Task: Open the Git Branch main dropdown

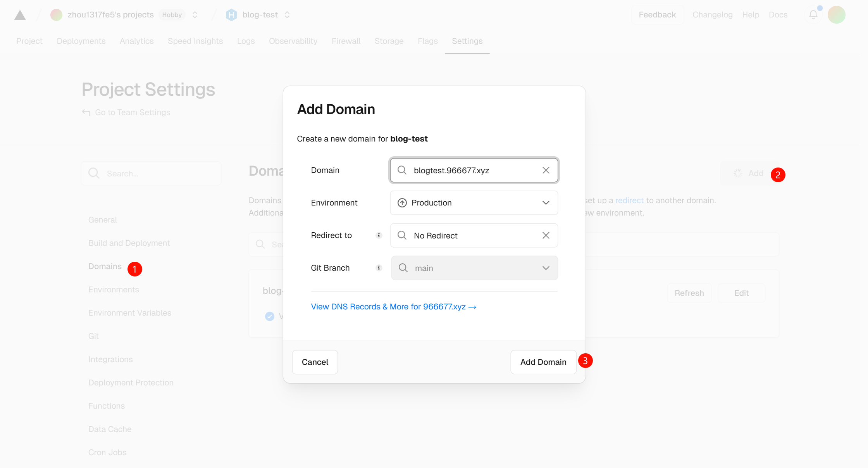Action: 474,268
